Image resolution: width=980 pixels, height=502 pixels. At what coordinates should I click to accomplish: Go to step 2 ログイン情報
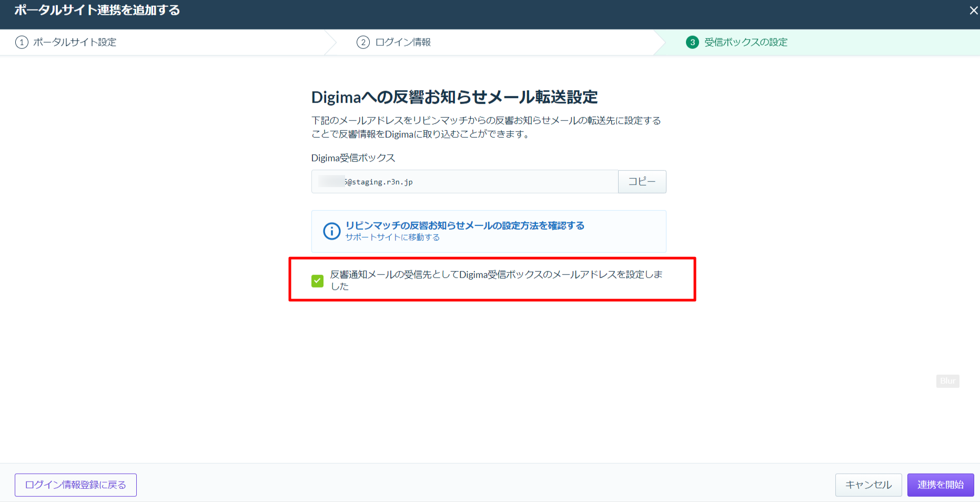point(393,42)
